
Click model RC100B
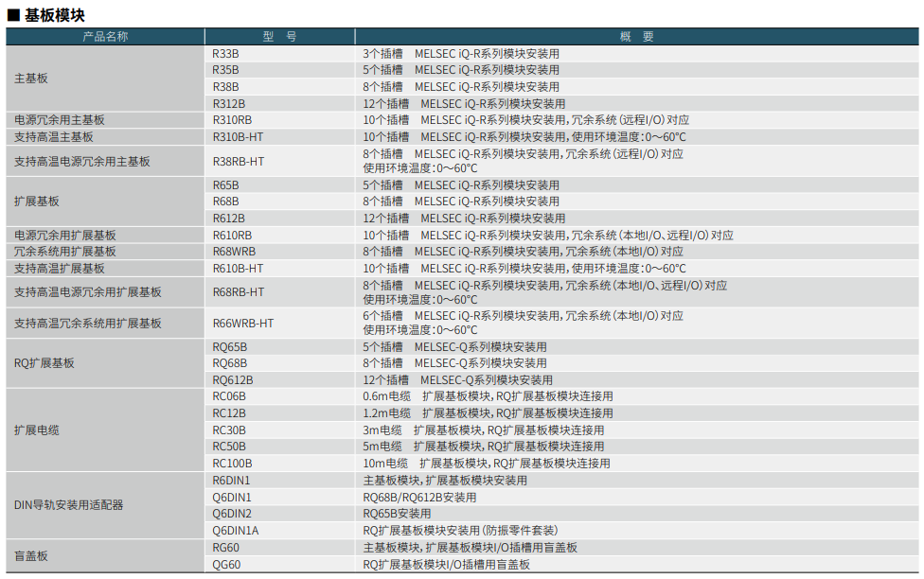tap(232, 463)
